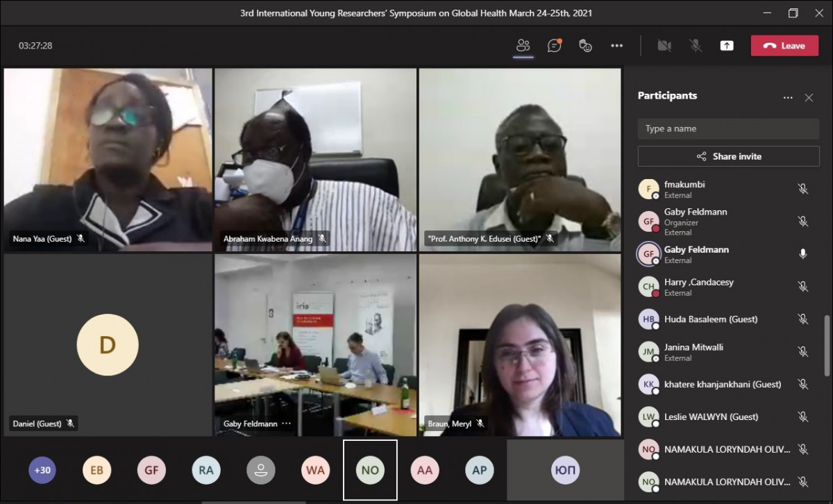Unmute the microphone in toolbar
Image resolution: width=833 pixels, height=504 pixels.
point(695,46)
